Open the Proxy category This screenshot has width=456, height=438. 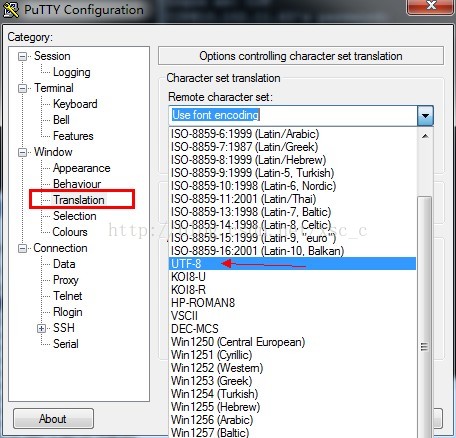click(x=66, y=280)
